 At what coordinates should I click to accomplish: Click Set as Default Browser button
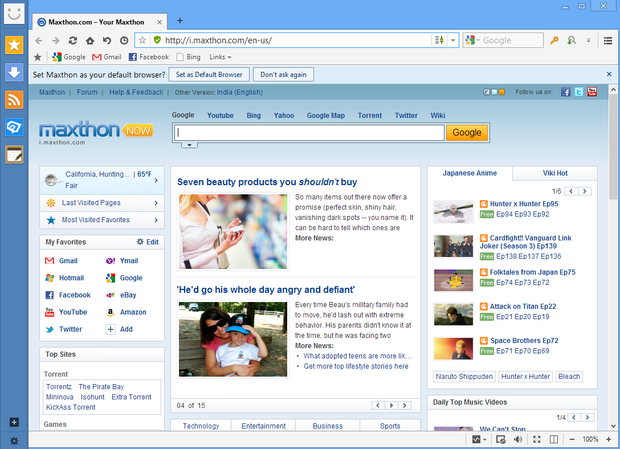point(209,74)
